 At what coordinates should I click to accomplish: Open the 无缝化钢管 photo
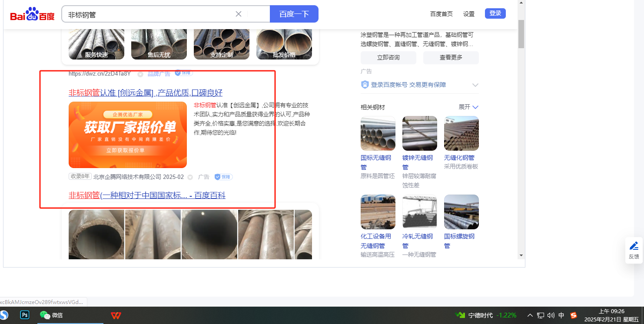[461, 133]
